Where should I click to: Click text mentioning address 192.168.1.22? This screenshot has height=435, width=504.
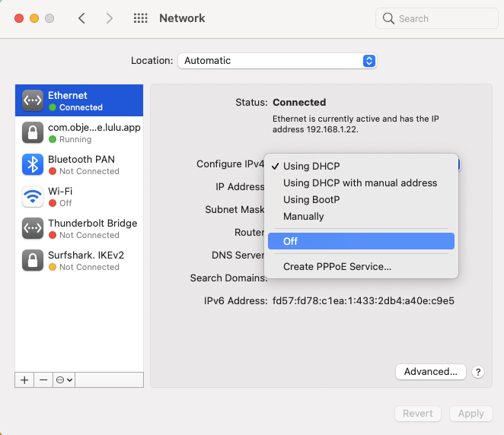coord(356,124)
